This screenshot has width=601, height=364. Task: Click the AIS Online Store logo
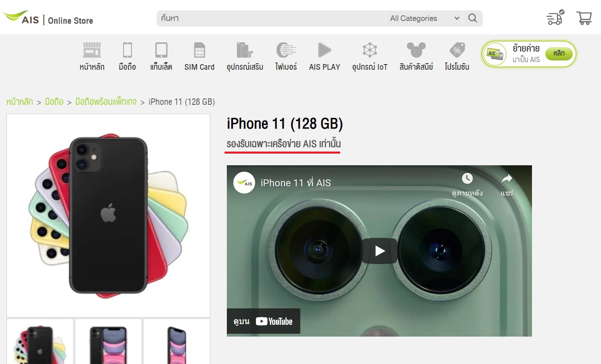pos(48,18)
